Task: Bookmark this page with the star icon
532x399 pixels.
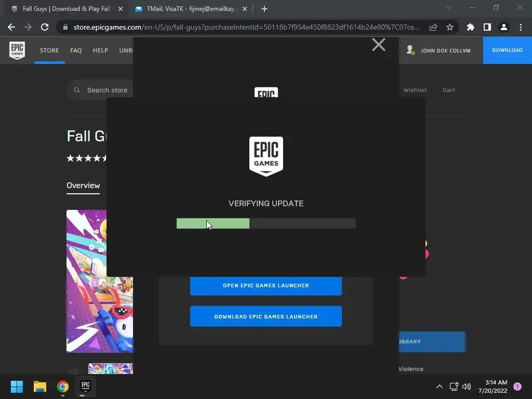Action: [449, 27]
